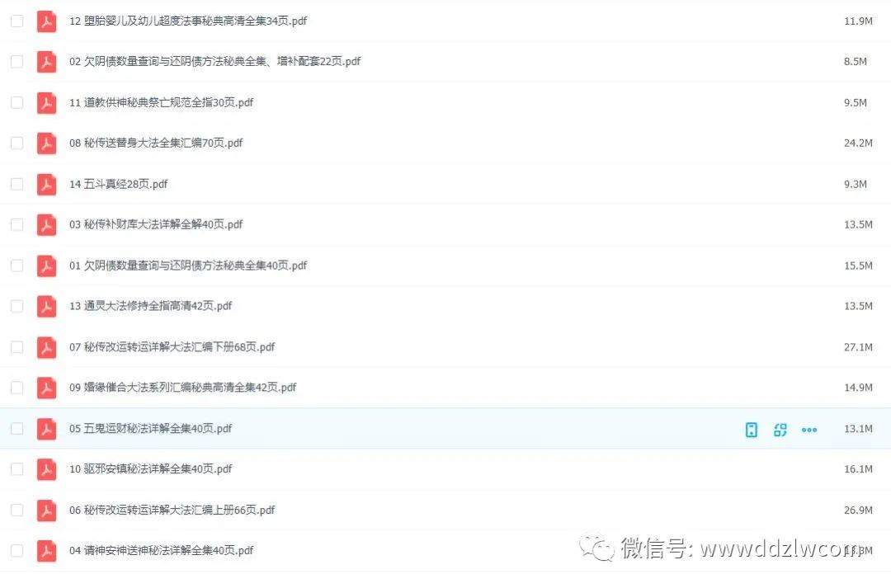Click the PDF icon of the 14 五斗真经 file

tap(46, 184)
